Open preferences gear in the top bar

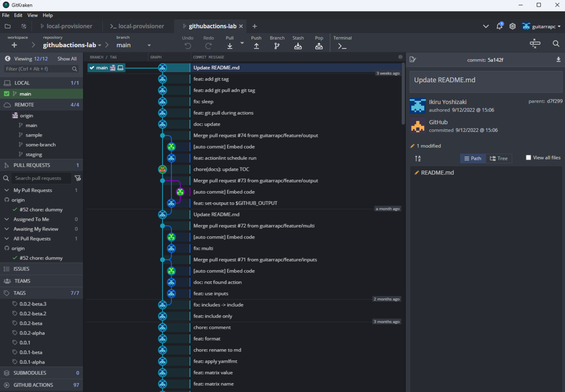tap(513, 26)
